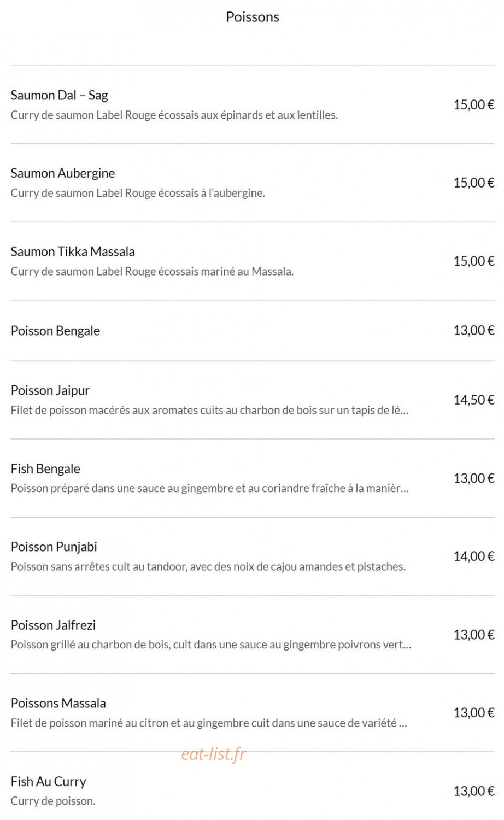Image resolution: width=504 pixels, height=820 pixels.
Task: Expand truncated Poisson Jaipur description
Action: point(209,410)
